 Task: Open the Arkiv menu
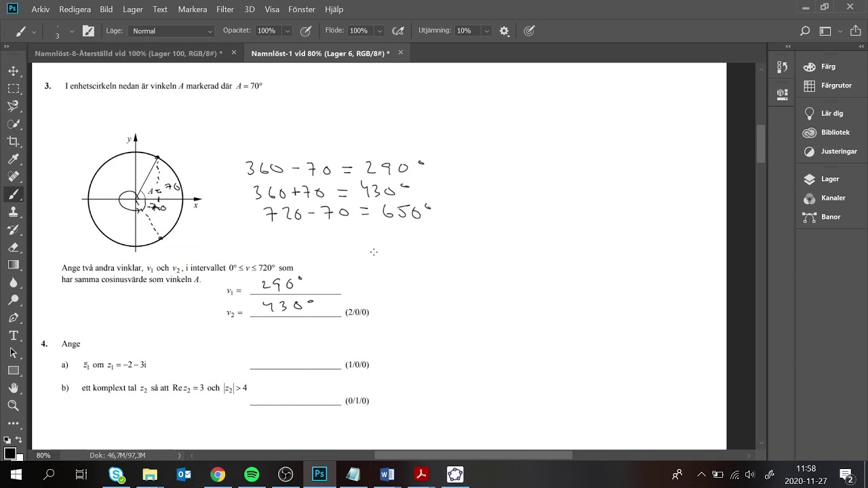coord(41,9)
